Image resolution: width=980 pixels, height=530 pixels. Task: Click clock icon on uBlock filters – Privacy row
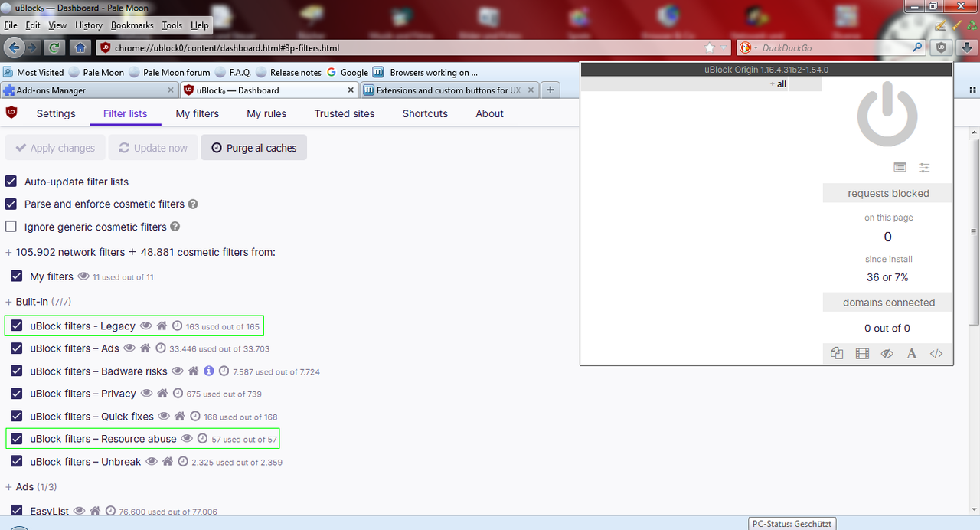pyautogui.click(x=178, y=394)
